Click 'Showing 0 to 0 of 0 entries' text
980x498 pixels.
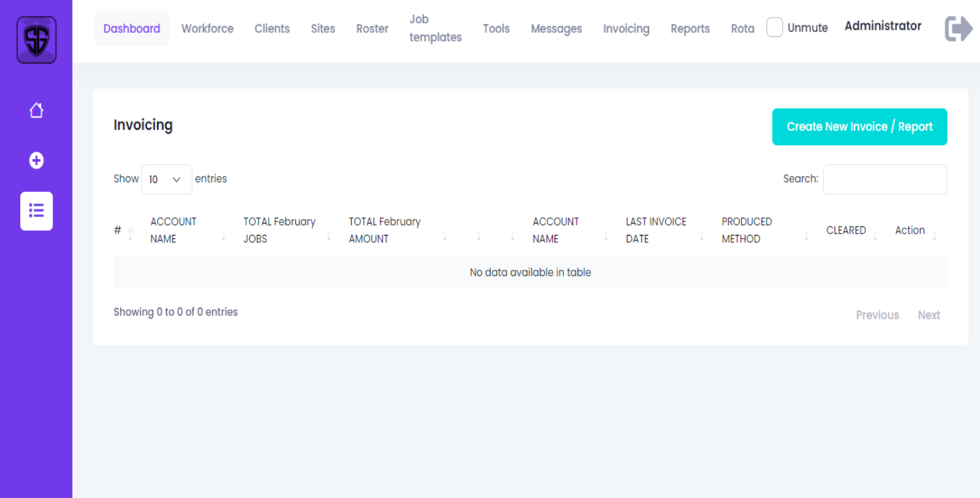[176, 312]
